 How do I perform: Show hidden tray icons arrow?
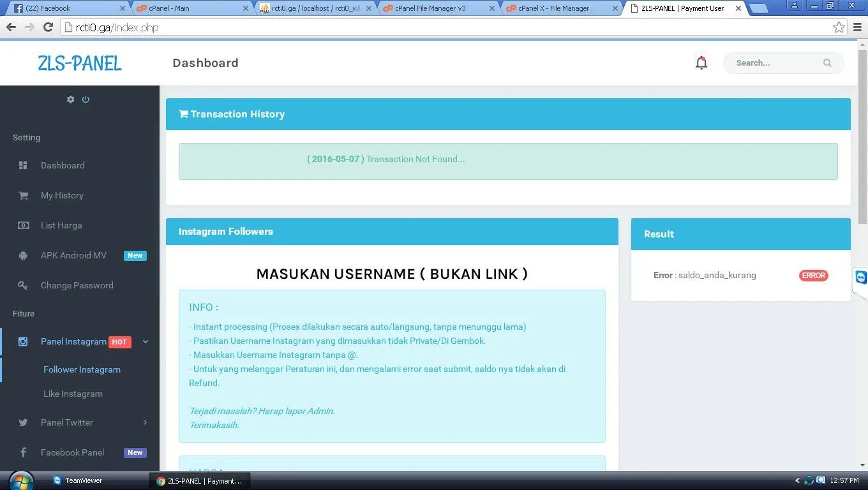(797, 480)
